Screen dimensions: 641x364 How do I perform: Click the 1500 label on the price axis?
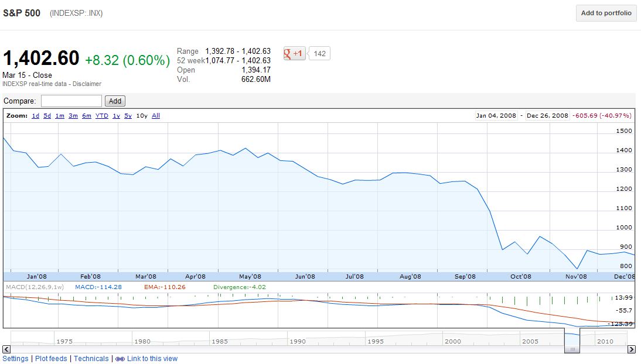click(x=624, y=131)
